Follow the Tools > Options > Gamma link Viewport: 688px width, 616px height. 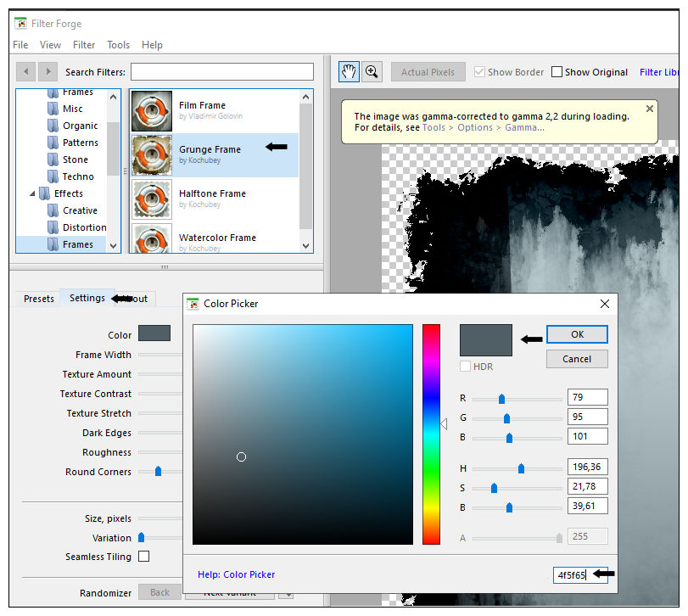click(x=483, y=127)
